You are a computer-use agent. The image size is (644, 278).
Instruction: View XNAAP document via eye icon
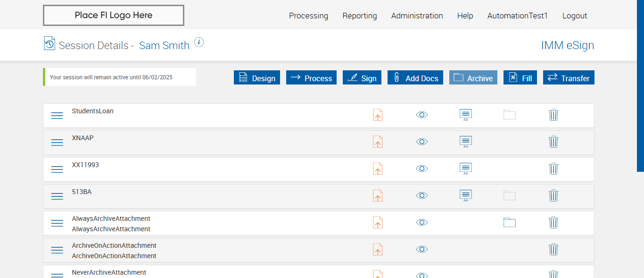(422, 142)
